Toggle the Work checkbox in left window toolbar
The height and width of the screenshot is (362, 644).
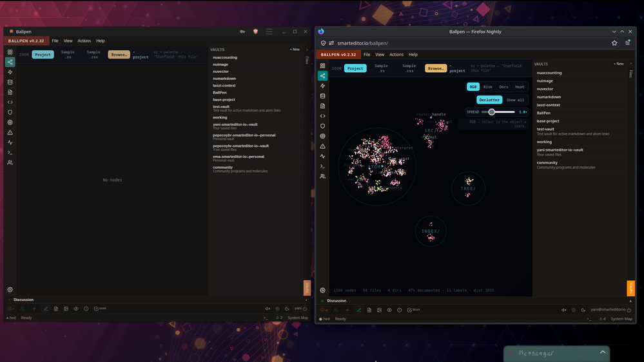point(100,309)
